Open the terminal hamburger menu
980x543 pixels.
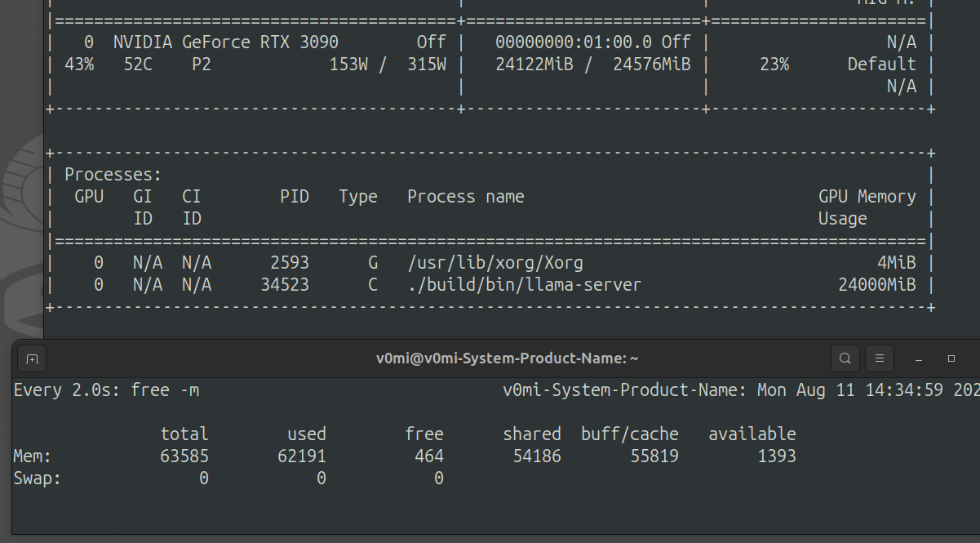879,358
